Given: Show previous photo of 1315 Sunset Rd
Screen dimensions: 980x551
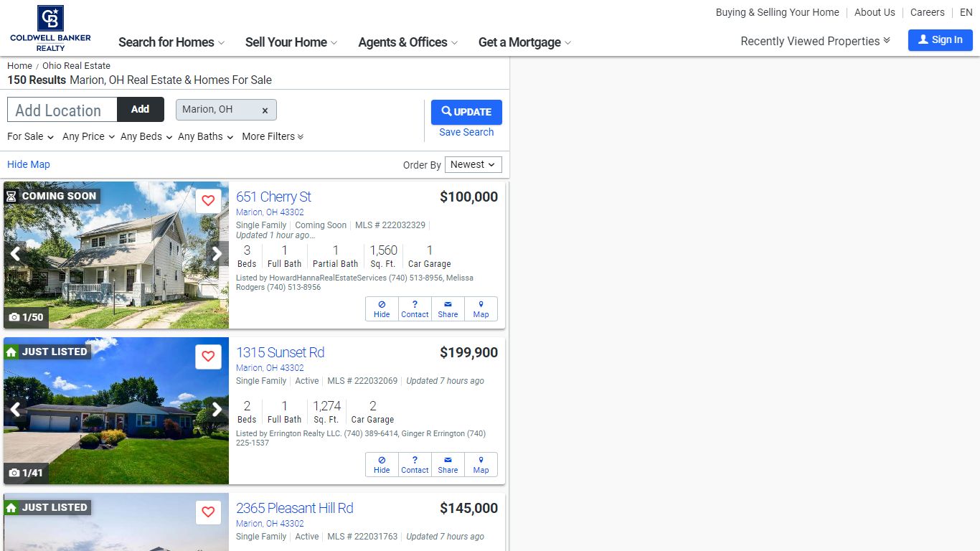Looking at the screenshot, I should [15, 410].
